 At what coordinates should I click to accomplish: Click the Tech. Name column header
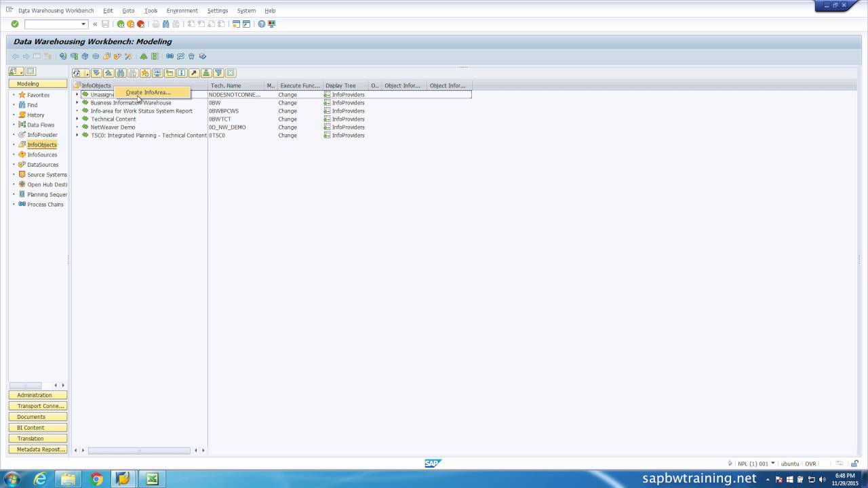coord(236,85)
